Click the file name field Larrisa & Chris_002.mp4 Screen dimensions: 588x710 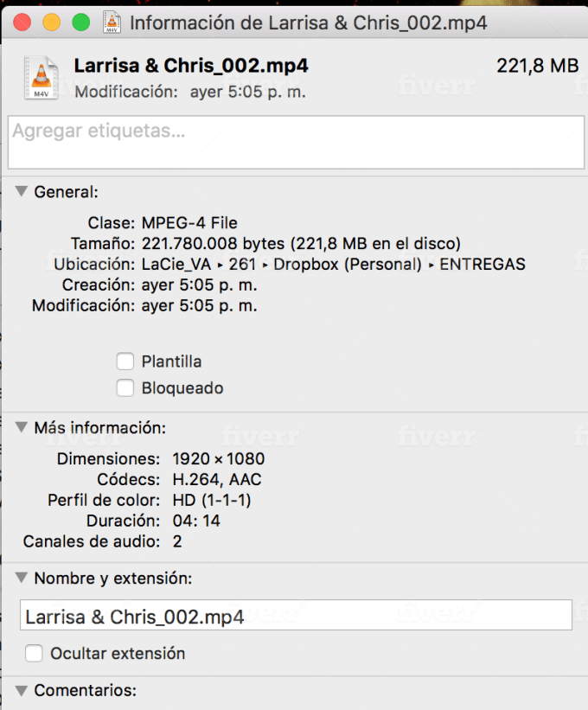coord(296,615)
